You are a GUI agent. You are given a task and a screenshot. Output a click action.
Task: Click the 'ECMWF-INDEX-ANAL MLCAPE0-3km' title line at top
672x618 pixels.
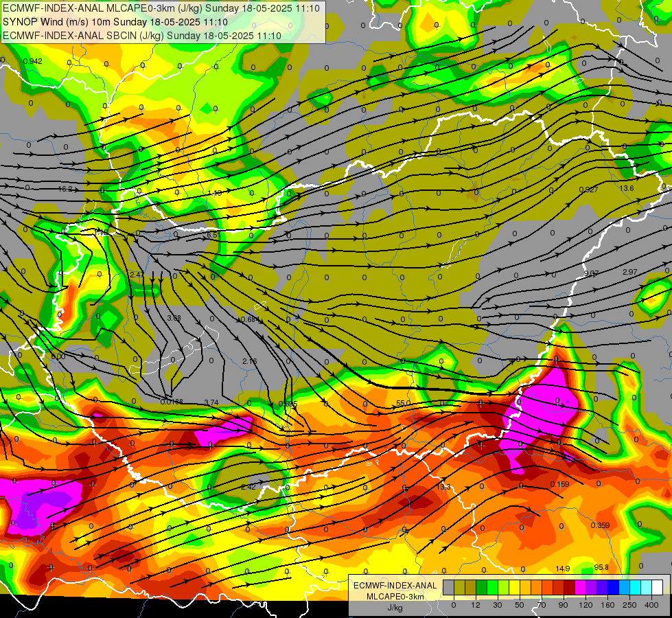coord(161,8)
